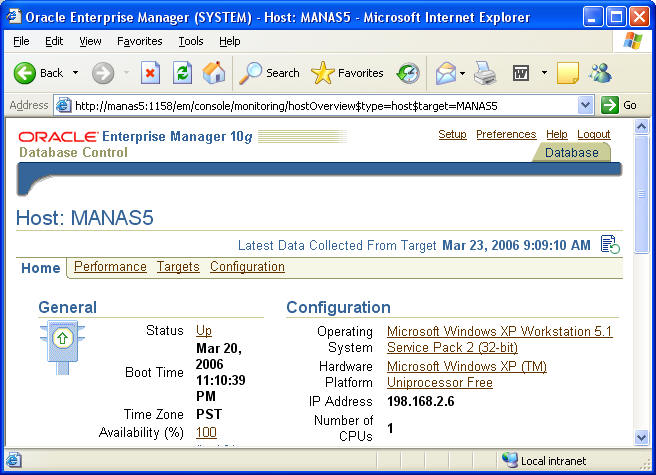Click the Back arrow icon in toolbar
This screenshot has height=475, width=656.
pyautogui.click(x=25, y=73)
